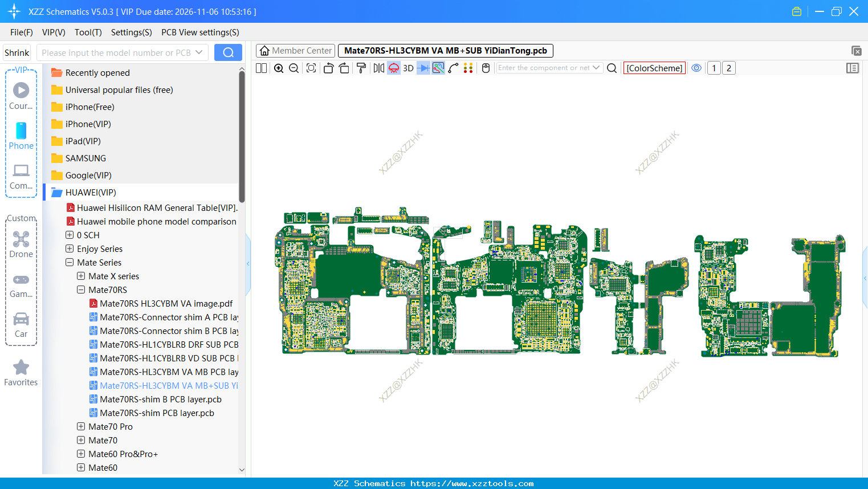Open the Tool(T) menu
The width and height of the screenshot is (868, 489).
click(x=88, y=32)
